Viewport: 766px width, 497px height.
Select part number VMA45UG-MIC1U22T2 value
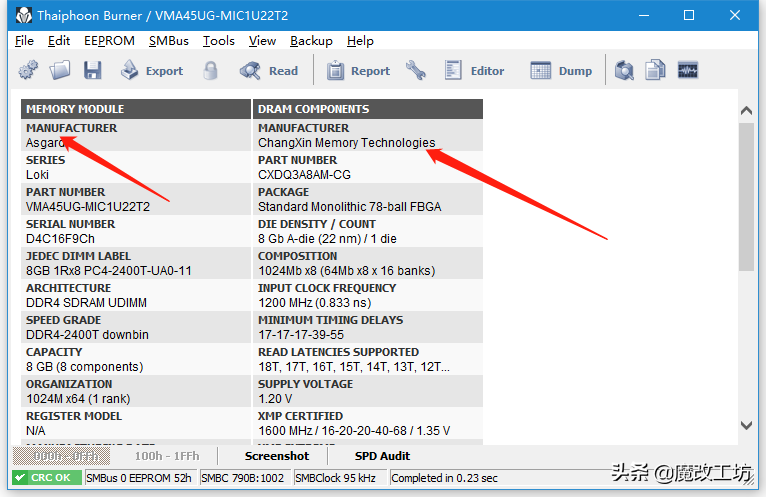coord(88,207)
